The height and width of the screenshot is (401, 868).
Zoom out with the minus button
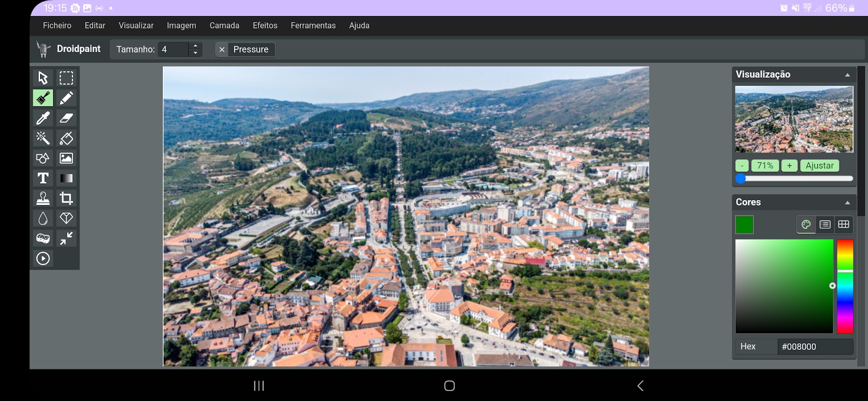click(742, 165)
